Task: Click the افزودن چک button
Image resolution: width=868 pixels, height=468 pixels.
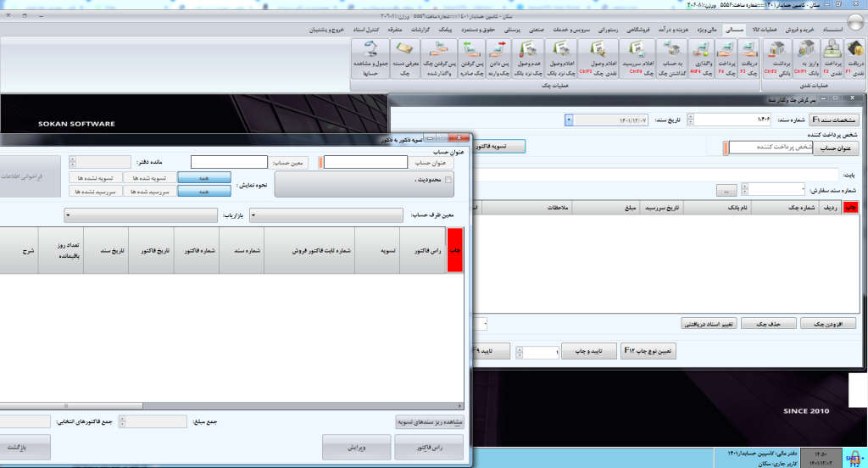Action: click(827, 324)
